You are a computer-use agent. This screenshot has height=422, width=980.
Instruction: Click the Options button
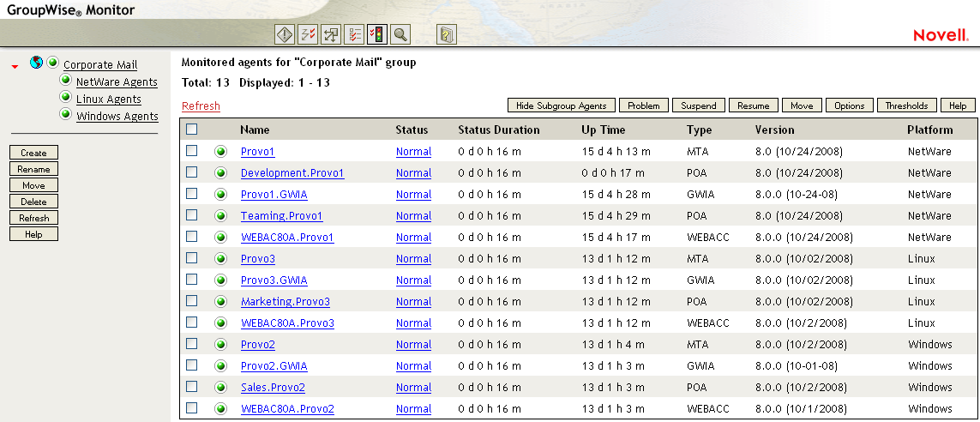pos(850,105)
